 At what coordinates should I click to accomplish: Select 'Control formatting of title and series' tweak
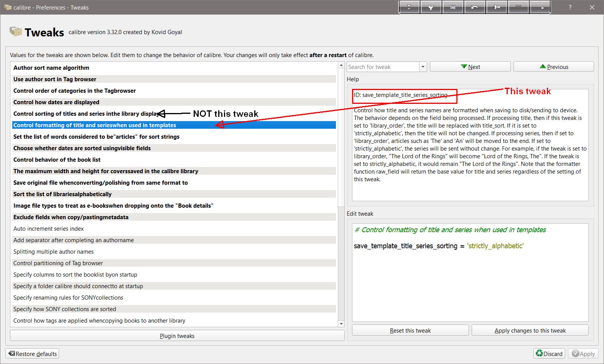pyautogui.click(x=174, y=125)
